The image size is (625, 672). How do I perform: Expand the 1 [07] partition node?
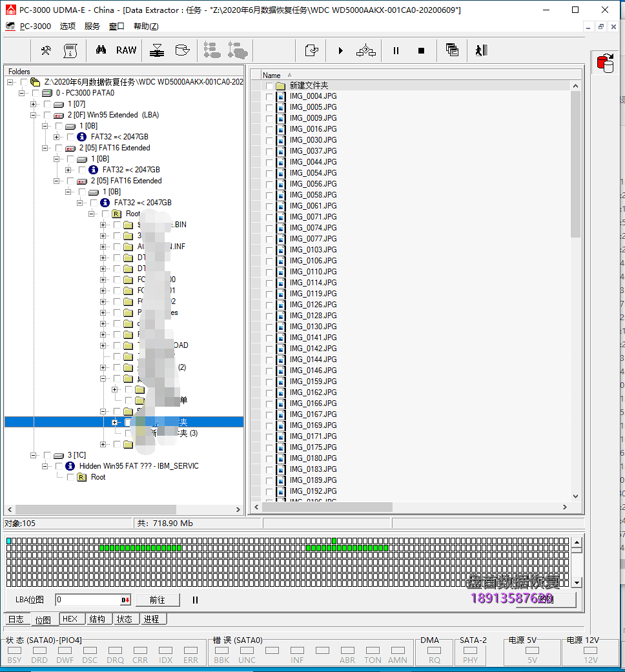[x=34, y=104]
